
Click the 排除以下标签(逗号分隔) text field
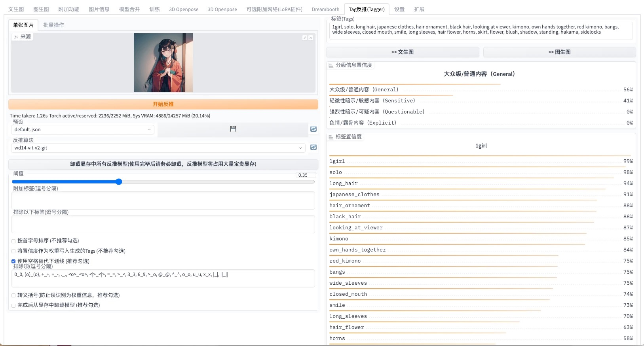163,224
